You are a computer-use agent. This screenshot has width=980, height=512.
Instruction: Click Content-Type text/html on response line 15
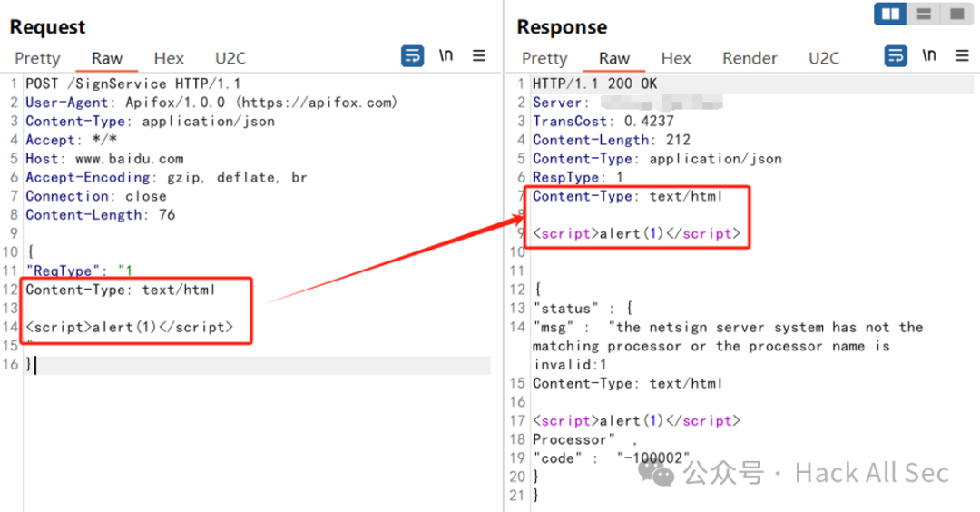click(x=628, y=383)
